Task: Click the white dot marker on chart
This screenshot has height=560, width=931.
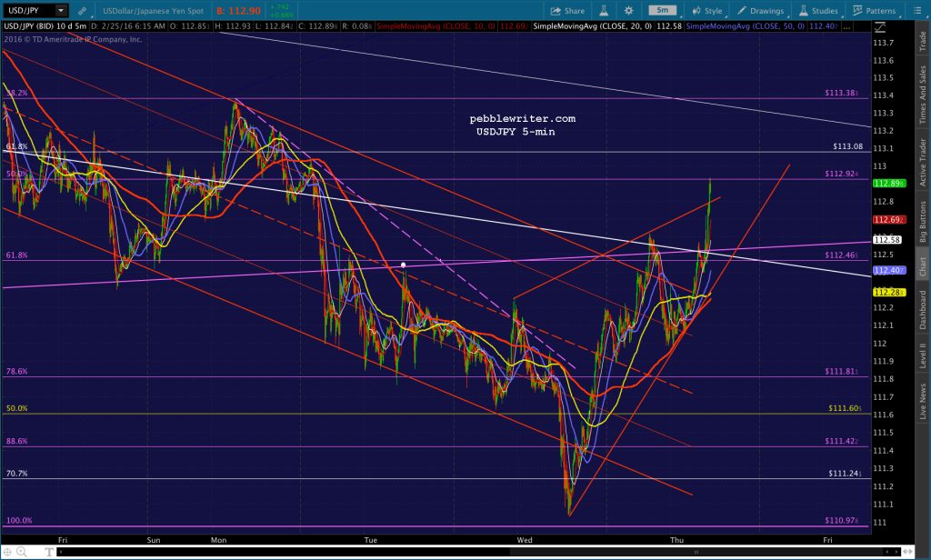Action: [x=403, y=265]
